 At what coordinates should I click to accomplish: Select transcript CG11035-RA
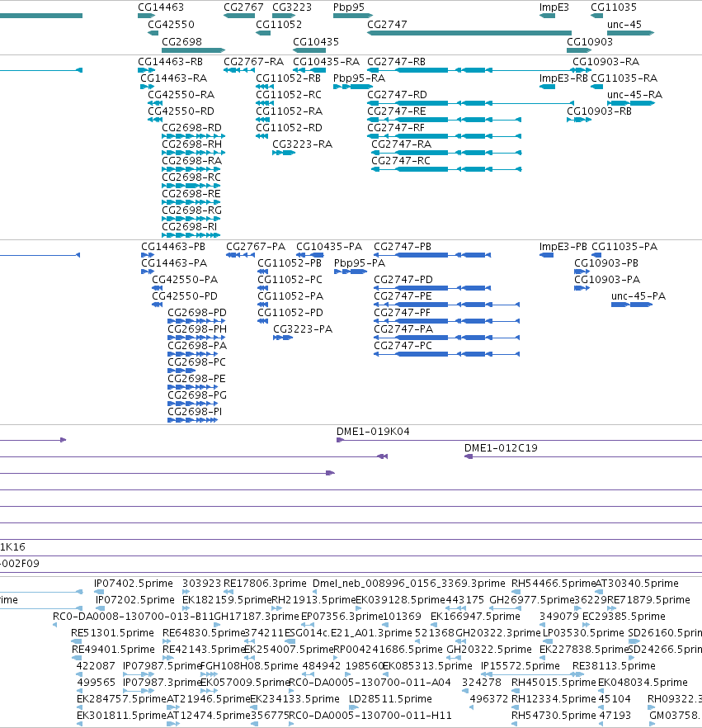[624, 78]
